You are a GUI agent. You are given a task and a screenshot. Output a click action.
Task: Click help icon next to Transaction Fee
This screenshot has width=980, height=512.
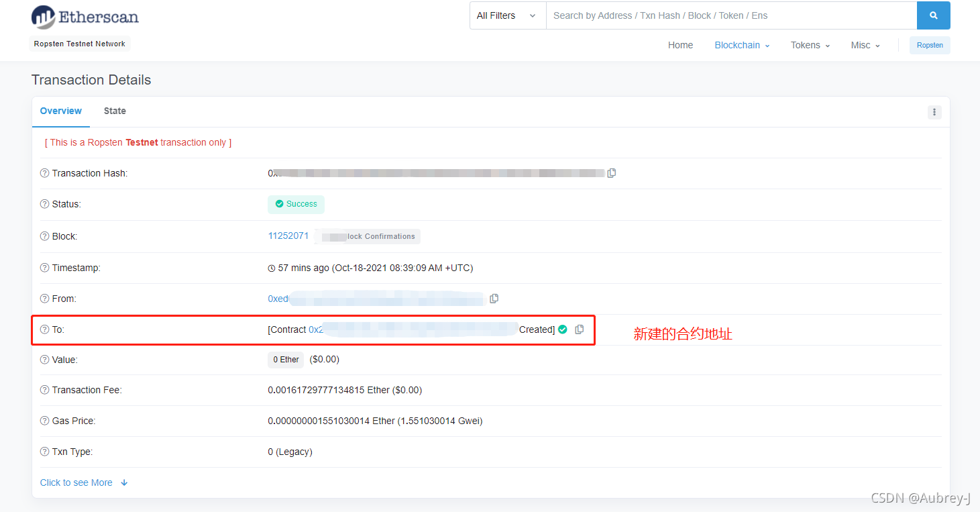(45, 390)
